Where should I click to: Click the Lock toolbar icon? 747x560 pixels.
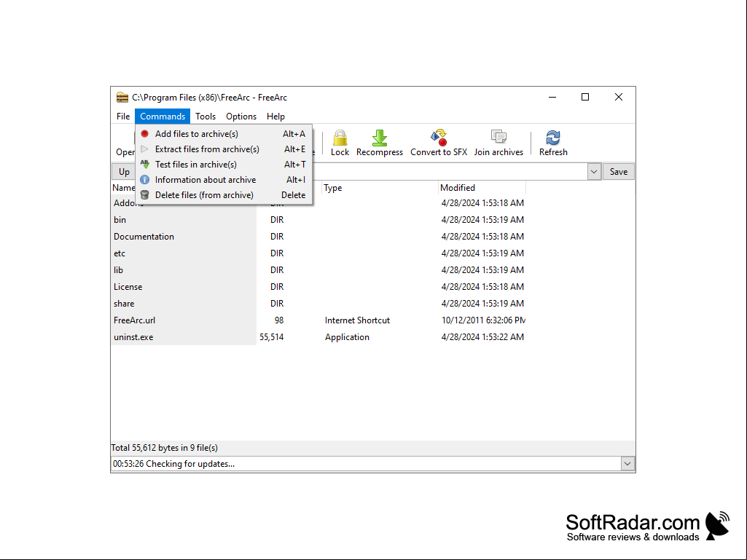(x=340, y=138)
